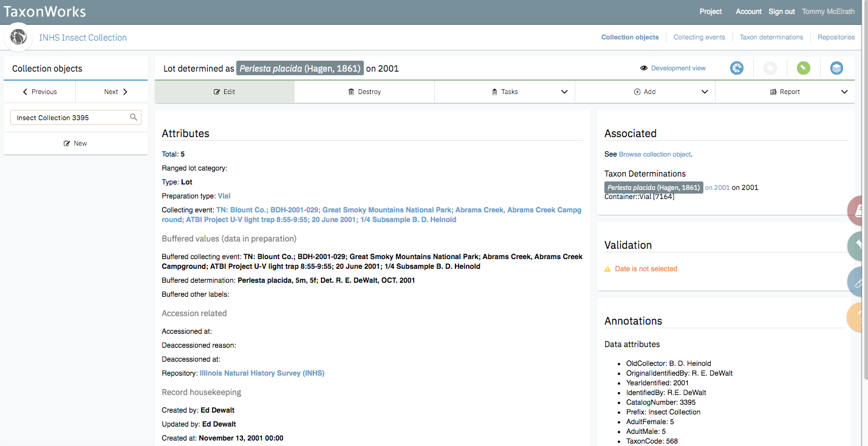Open the yellow help slide-out panel
Image resolution: width=868 pixels, height=446 pixels.
click(x=858, y=317)
